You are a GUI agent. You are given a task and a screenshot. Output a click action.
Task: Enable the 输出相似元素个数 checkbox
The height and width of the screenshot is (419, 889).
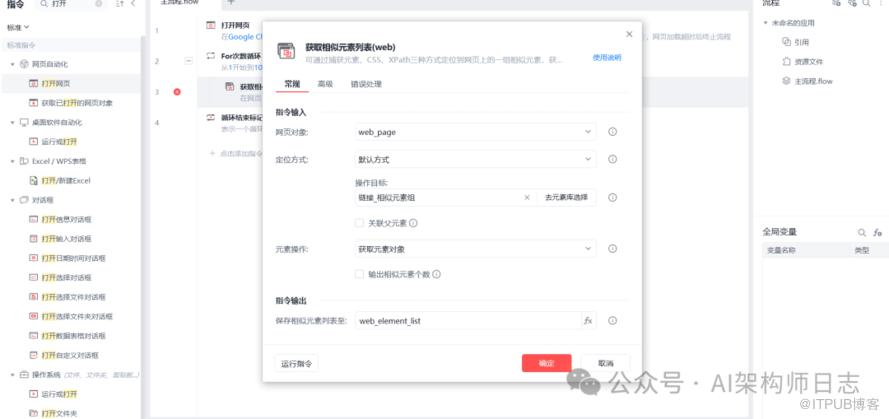click(x=359, y=274)
